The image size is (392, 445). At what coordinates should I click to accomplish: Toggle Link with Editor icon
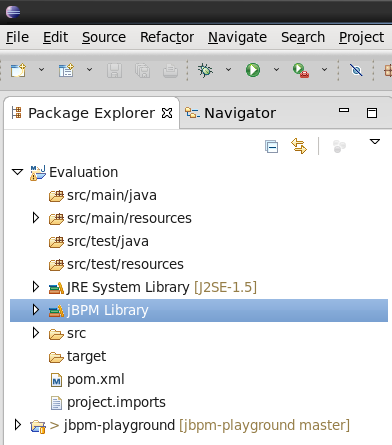(299, 146)
